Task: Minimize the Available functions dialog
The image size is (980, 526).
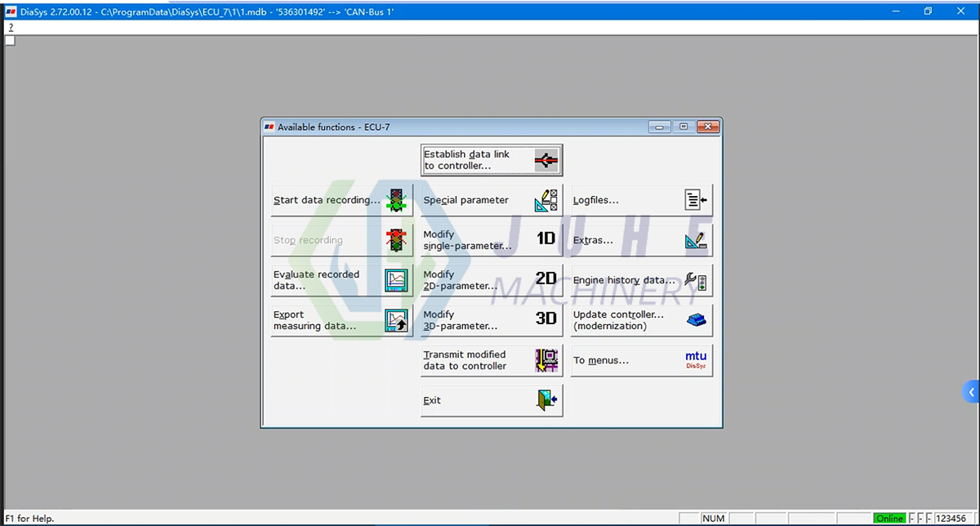Action: point(660,127)
